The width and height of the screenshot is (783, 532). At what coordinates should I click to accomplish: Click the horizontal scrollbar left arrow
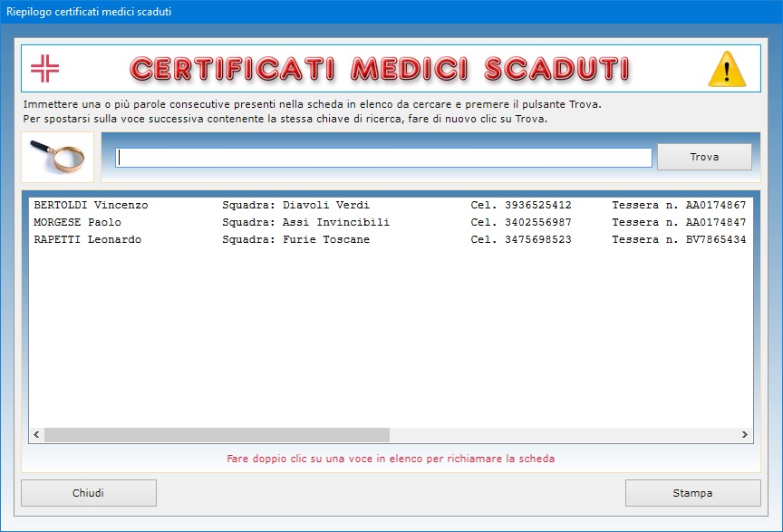[36, 435]
